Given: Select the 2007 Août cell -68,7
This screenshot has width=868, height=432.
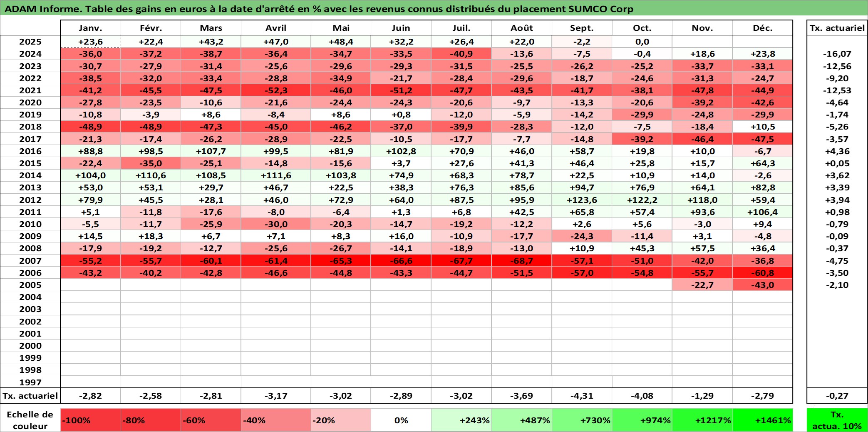Looking at the screenshot, I should click(x=522, y=261).
